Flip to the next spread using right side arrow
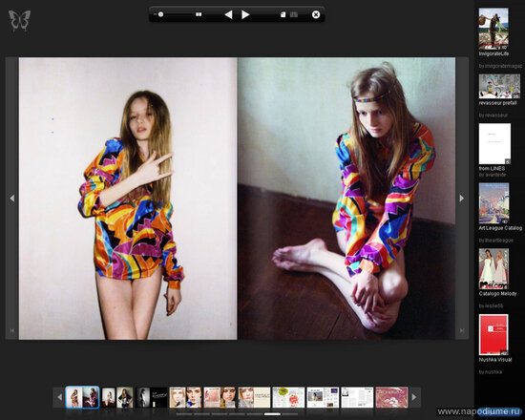Image resolution: width=525 pixels, height=420 pixels. 462,199
